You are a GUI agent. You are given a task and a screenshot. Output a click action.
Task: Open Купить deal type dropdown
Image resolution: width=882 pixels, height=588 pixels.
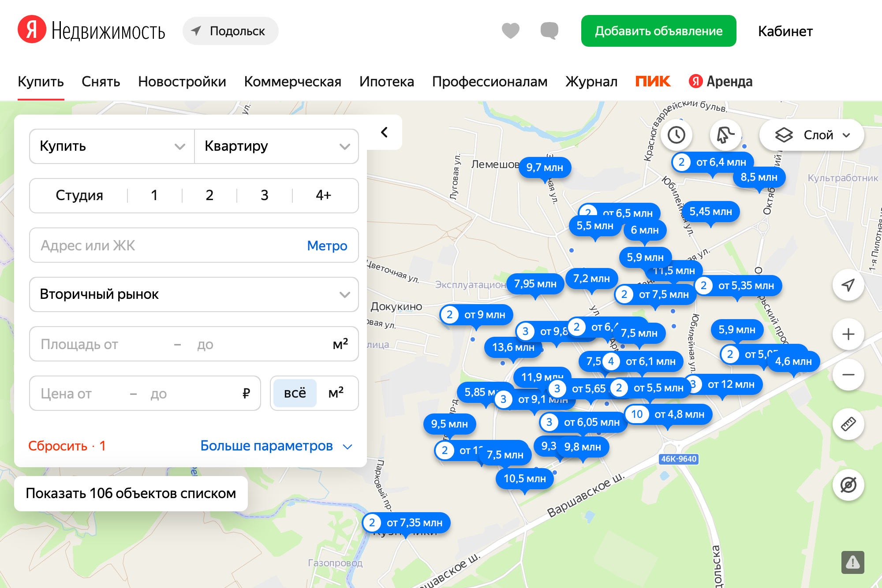click(112, 146)
